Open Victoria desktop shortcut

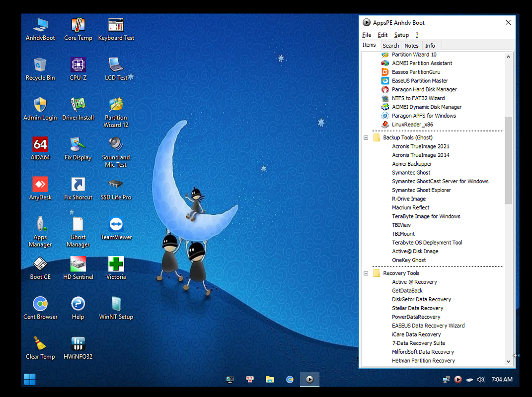point(116,268)
